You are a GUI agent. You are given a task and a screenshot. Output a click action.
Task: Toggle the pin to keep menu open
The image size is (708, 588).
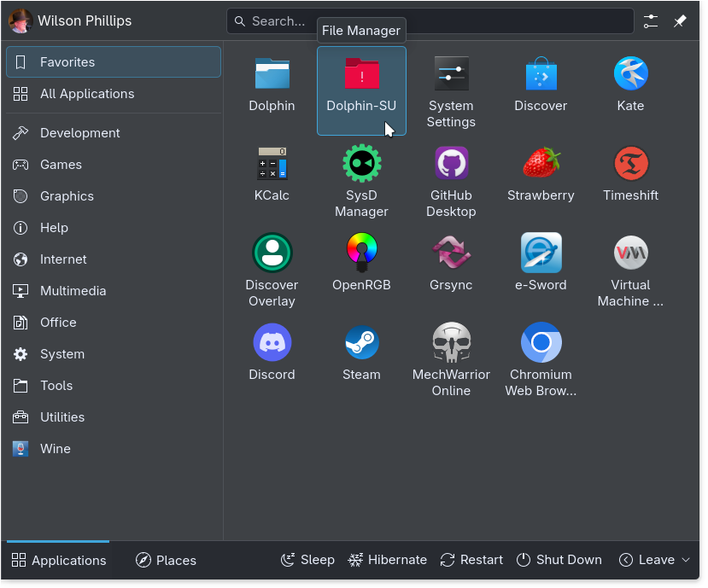(x=680, y=20)
